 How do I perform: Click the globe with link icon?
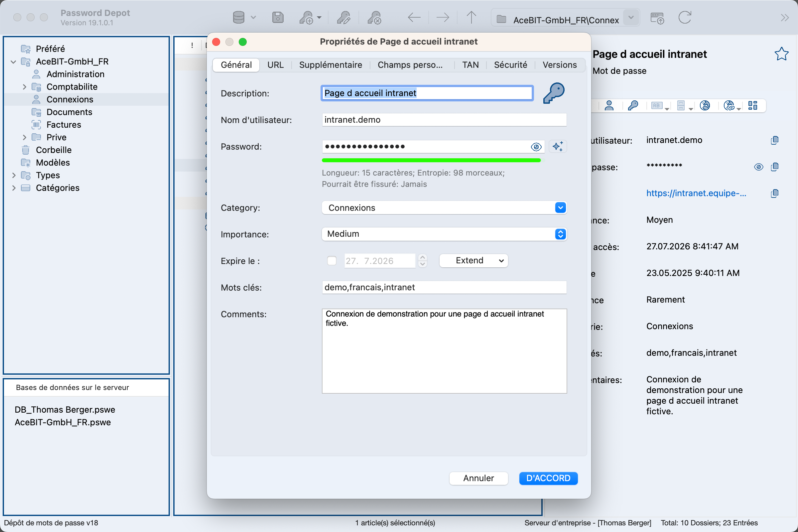[x=729, y=106]
